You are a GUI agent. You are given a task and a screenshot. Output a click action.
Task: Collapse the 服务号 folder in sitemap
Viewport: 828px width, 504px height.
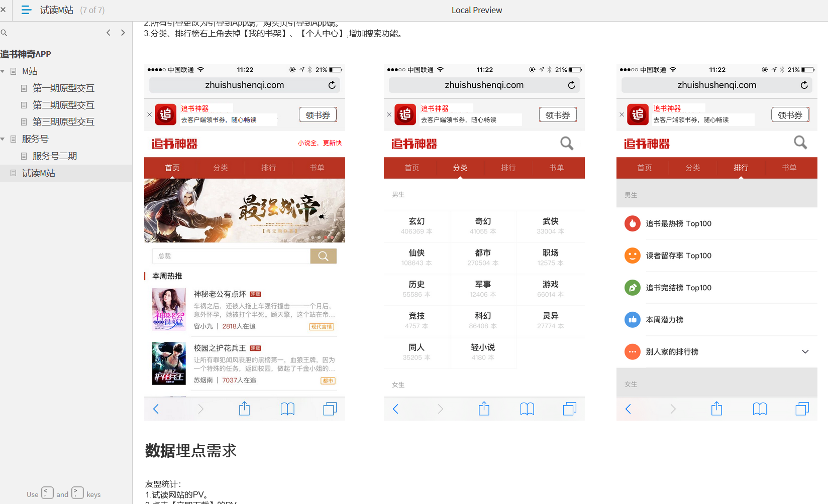click(3, 139)
